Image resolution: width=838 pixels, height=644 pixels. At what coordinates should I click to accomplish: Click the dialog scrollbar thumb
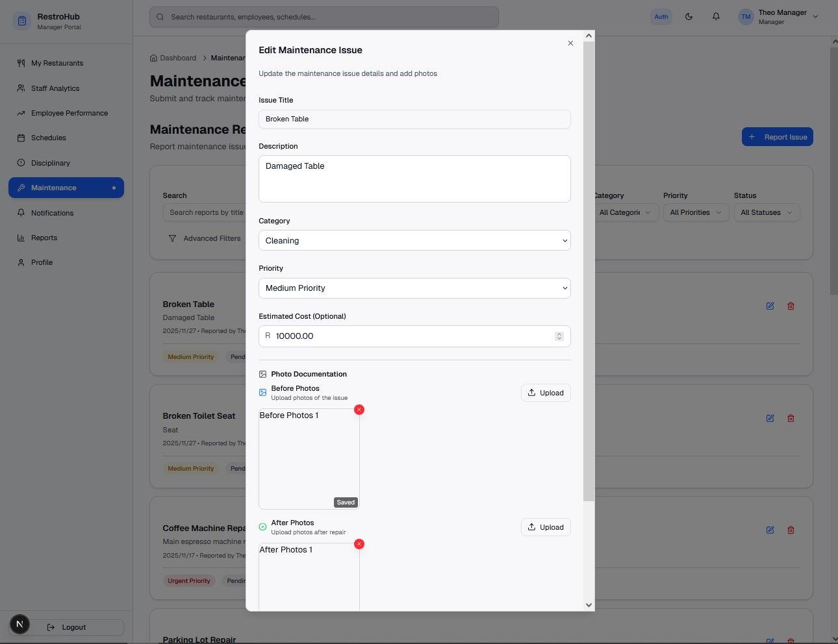pos(589,271)
